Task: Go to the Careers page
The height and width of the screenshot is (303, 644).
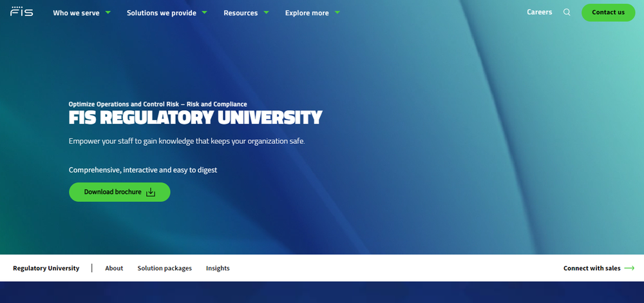Action: pos(539,12)
